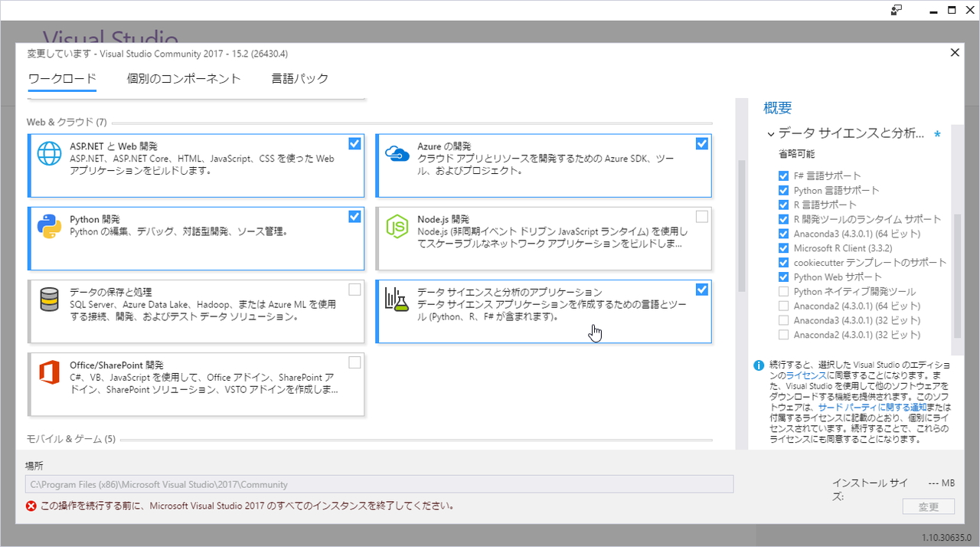
Task: Click the Azure cloud icon
Action: pyautogui.click(x=397, y=152)
